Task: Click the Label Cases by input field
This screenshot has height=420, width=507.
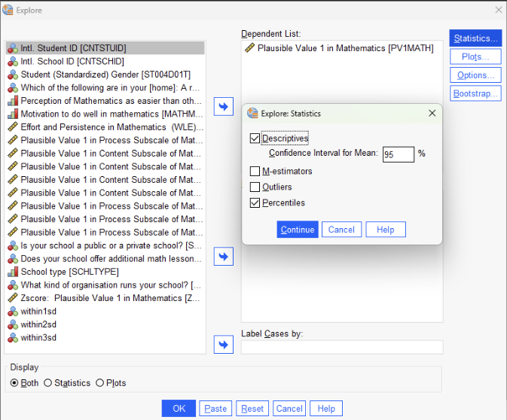Action: coord(342,347)
